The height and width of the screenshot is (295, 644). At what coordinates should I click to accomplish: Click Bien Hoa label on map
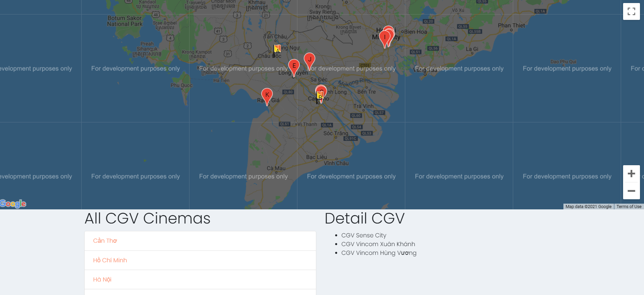tap(415, 32)
